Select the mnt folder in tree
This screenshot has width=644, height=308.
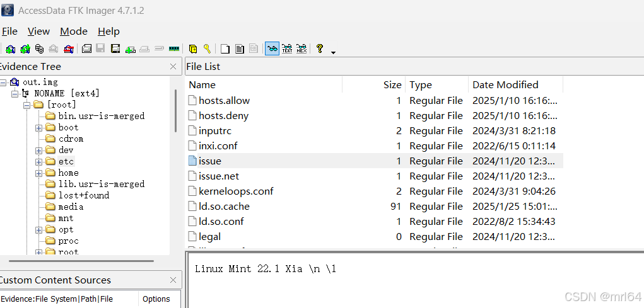tap(66, 218)
